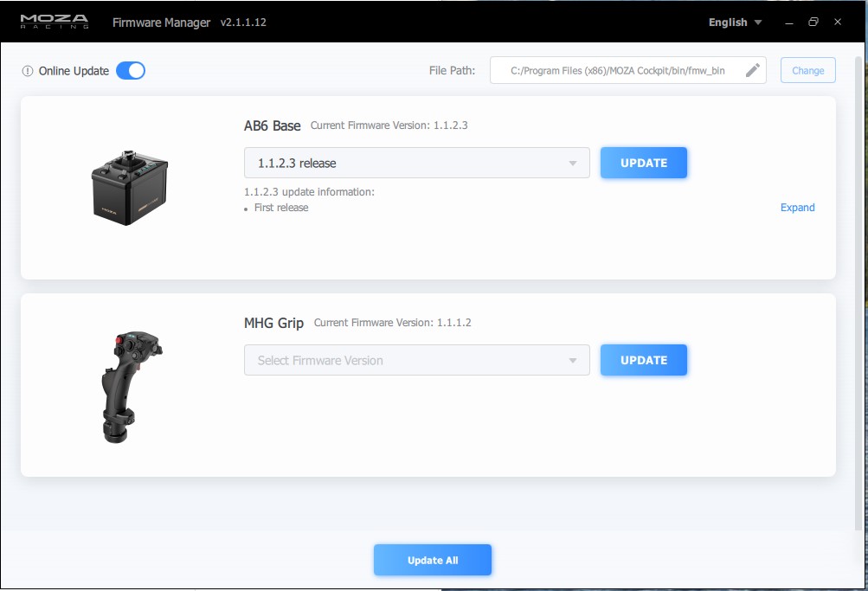Click the MHG Grip joystick image

(131, 384)
